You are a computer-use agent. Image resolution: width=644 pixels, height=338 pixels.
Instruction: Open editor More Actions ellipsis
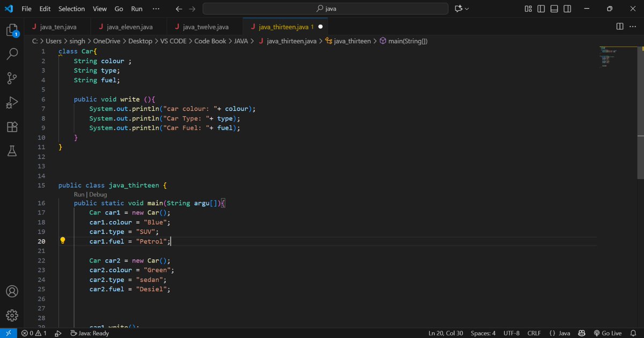tap(632, 26)
